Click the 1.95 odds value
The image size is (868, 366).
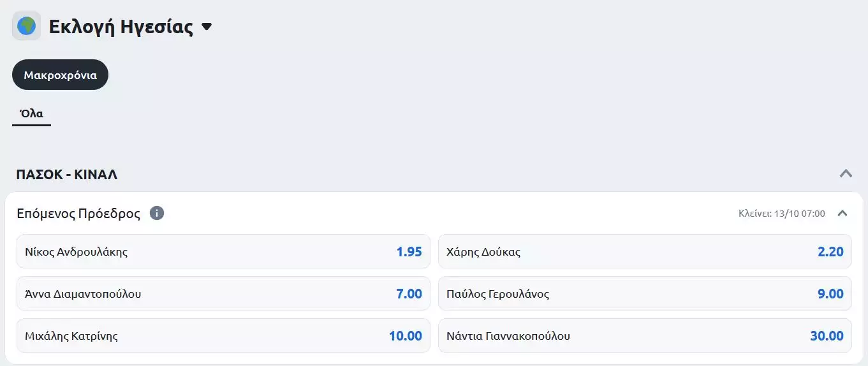point(409,251)
